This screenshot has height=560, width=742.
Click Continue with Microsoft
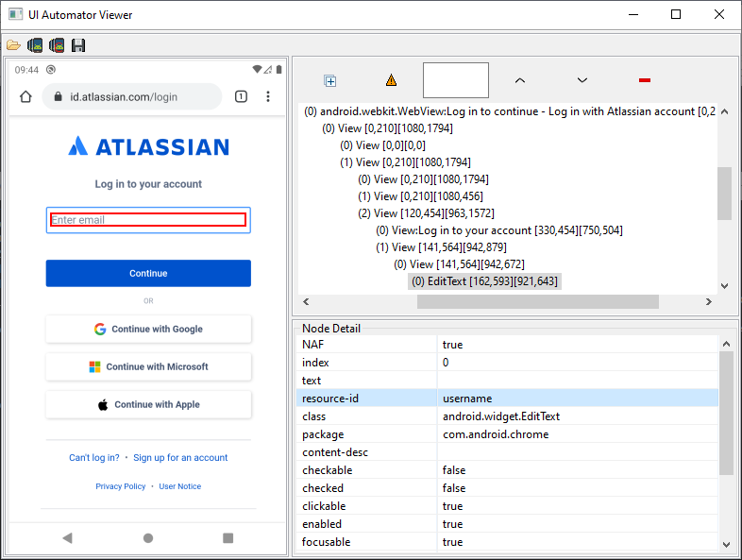pos(148,366)
